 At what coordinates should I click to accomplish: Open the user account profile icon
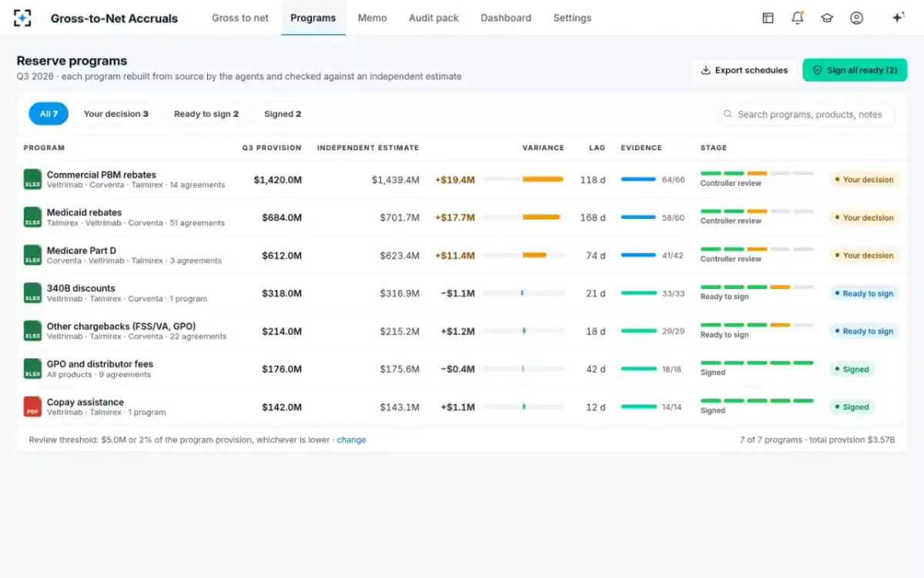coord(856,18)
